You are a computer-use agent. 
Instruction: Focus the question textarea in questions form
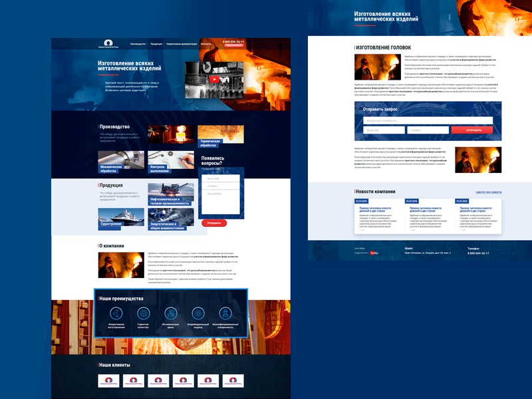point(221,202)
